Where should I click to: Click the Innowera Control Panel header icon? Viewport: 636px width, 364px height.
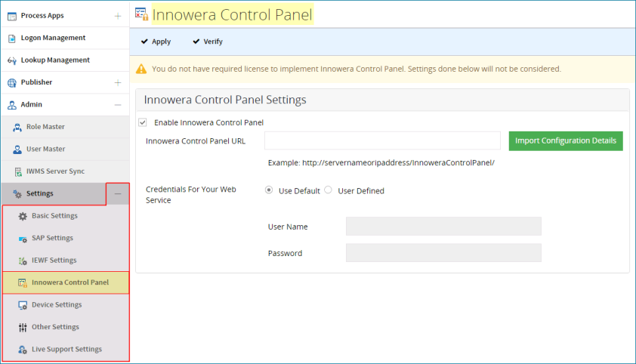pos(141,14)
